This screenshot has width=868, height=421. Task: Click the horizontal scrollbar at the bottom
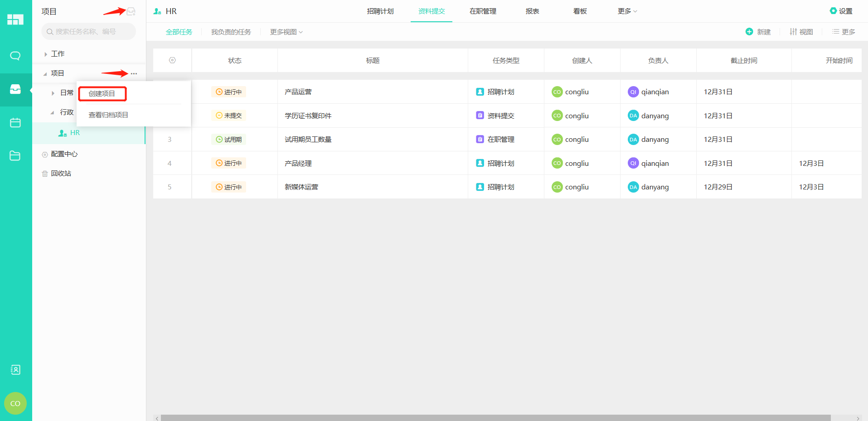click(x=495, y=418)
